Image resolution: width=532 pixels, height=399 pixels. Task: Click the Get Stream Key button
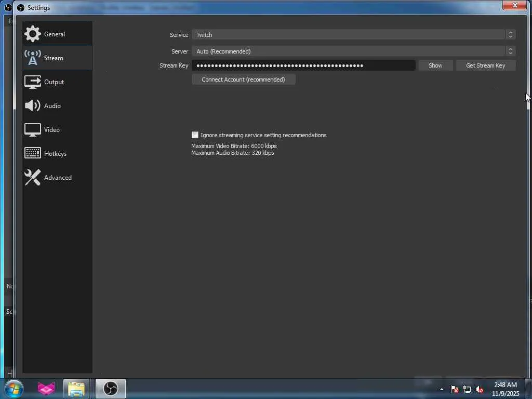point(486,65)
